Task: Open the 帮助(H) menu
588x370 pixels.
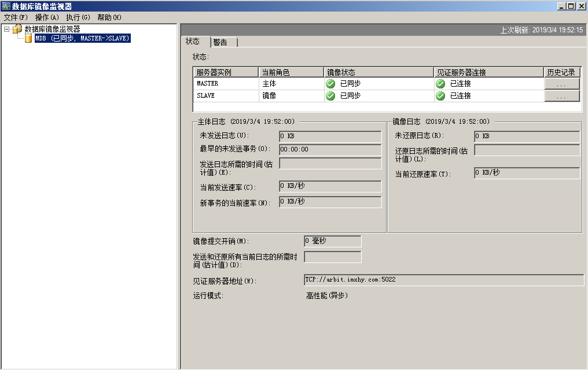Action: (109, 17)
